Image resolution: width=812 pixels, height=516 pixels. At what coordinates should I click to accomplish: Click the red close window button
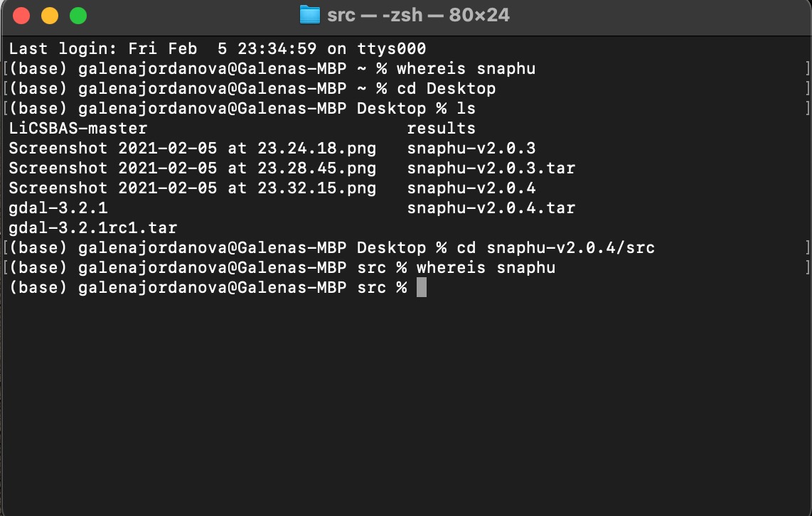coord(21,16)
